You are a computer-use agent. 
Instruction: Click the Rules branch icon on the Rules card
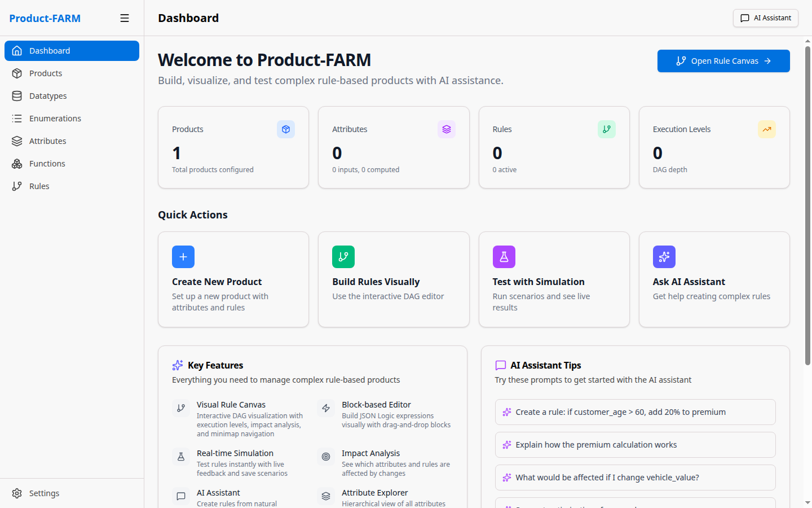click(606, 129)
